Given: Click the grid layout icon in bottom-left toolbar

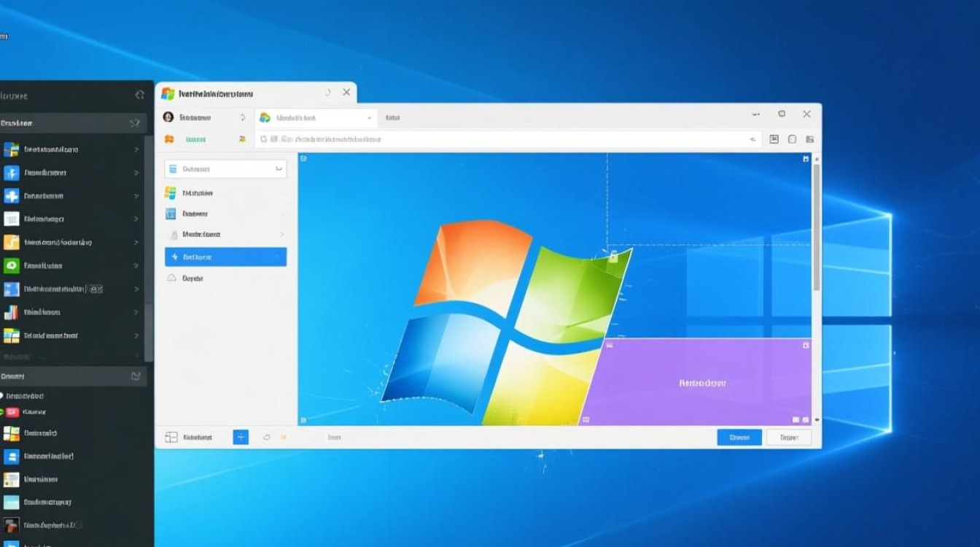Looking at the screenshot, I should [171, 437].
